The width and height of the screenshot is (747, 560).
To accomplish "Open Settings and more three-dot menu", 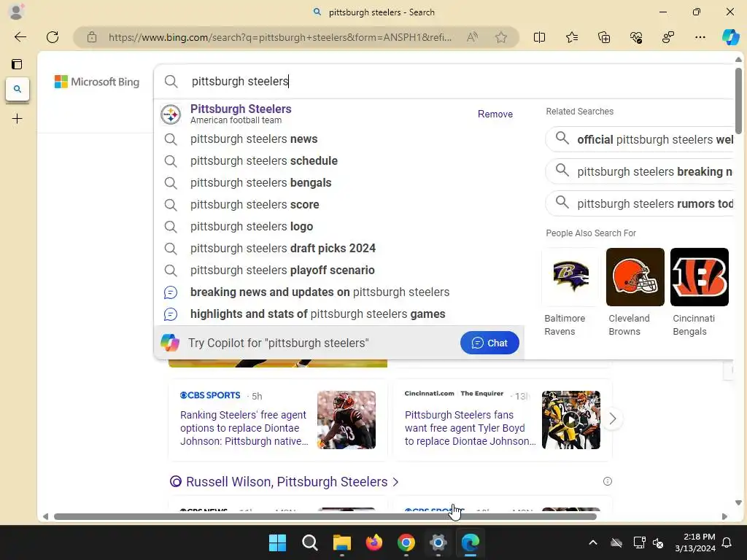I will pyautogui.click(x=700, y=37).
